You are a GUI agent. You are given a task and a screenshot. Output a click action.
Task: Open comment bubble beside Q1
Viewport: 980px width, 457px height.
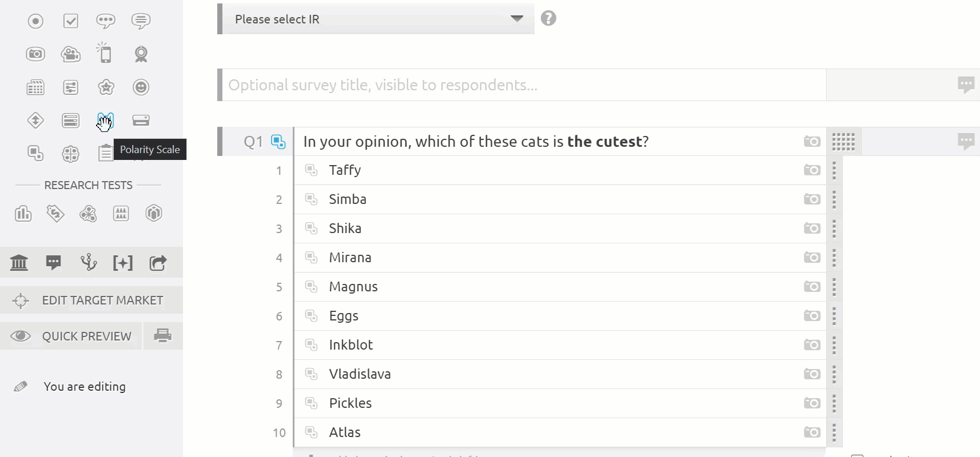pyautogui.click(x=966, y=142)
